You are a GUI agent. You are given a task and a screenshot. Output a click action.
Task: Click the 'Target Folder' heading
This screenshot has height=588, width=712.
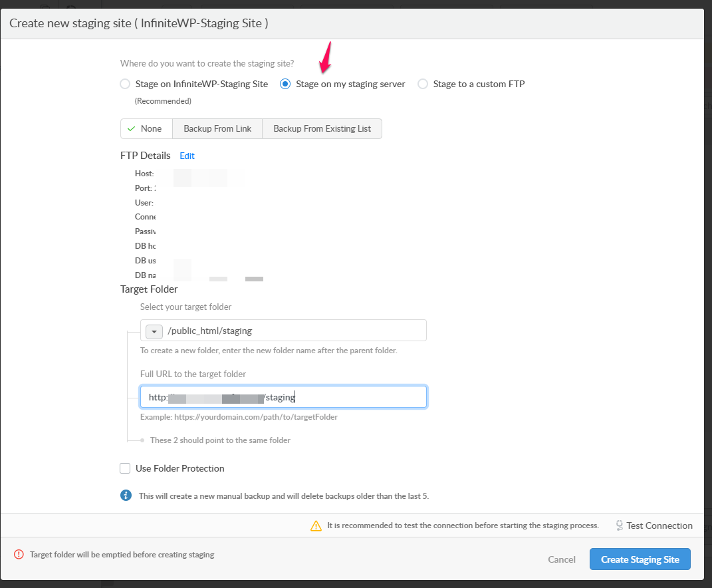click(149, 289)
